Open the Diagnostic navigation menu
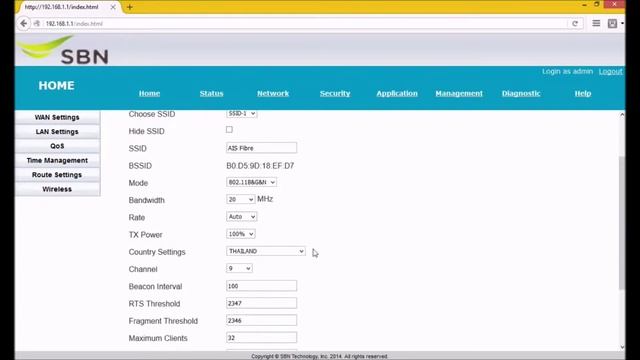640x360 pixels. 521,93
